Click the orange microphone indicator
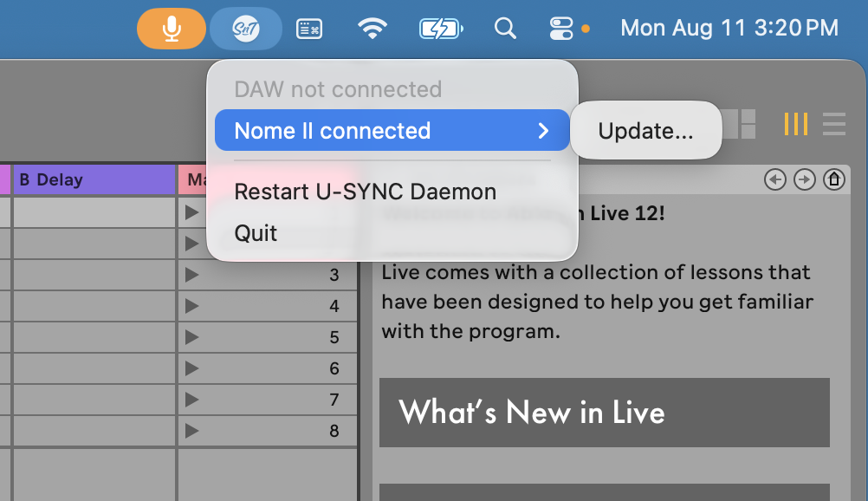The height and width of the screenshot is (501, 868). point(172,29)
